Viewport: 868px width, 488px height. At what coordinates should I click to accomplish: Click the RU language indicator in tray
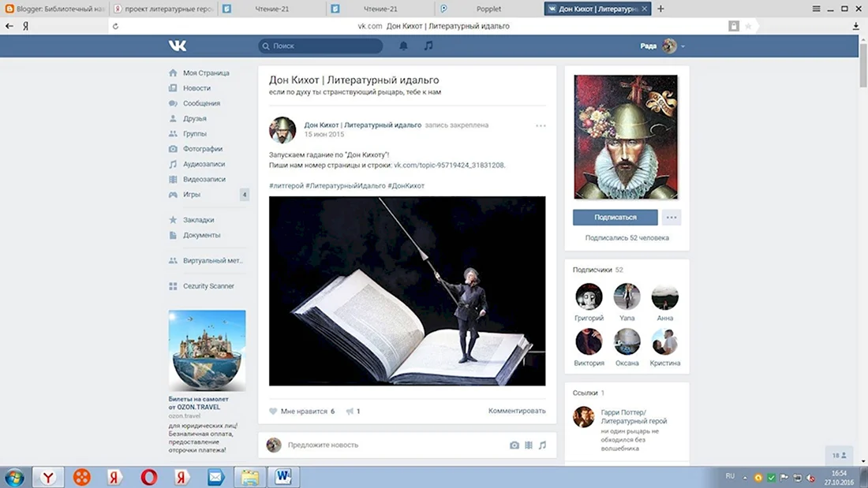(x=730, y=476)
